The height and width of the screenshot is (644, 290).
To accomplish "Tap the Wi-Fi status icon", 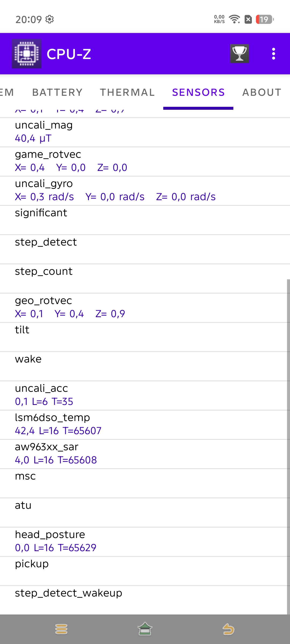I will point(234,19).
